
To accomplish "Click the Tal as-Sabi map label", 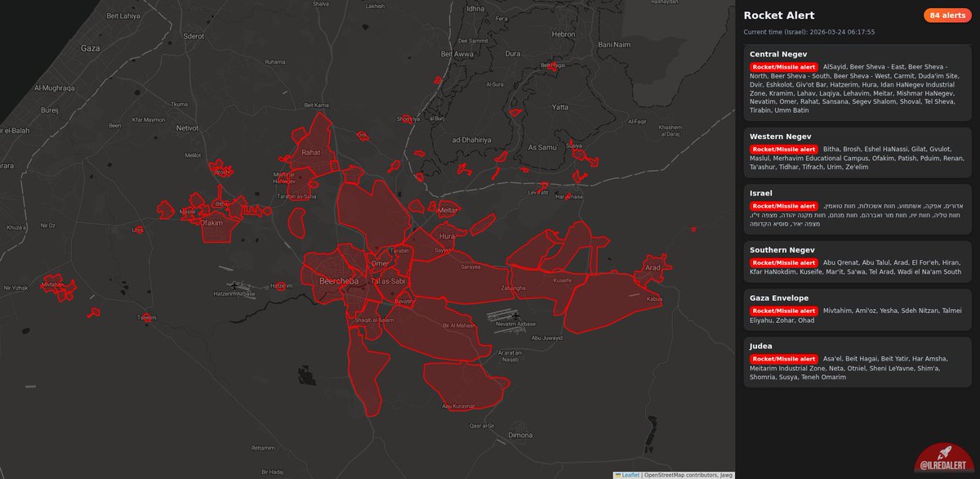I will pos(388,280).
